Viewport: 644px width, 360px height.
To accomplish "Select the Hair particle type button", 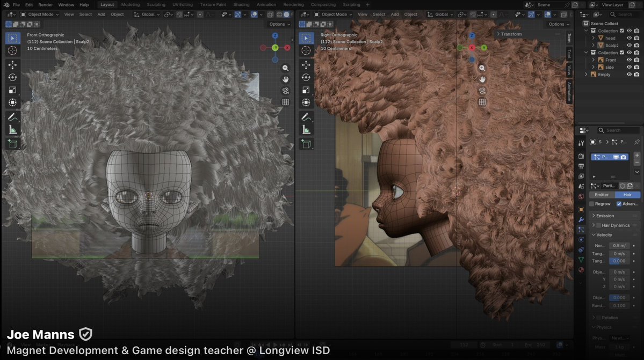I will pos(627,195).
